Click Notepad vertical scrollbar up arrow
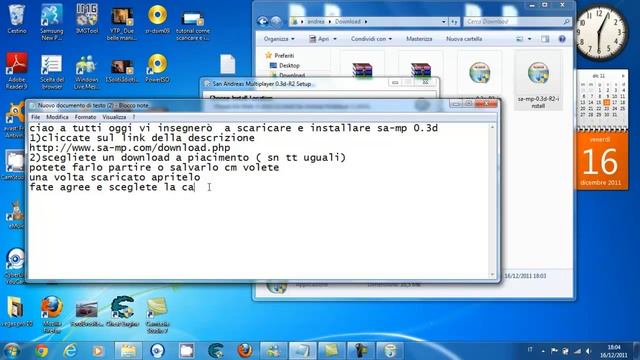The height and width of the screenshot is (360, 640). (492, 128)
